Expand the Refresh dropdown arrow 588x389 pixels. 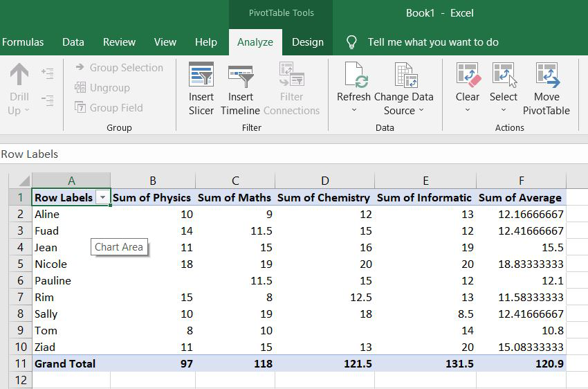click(354, 111)
